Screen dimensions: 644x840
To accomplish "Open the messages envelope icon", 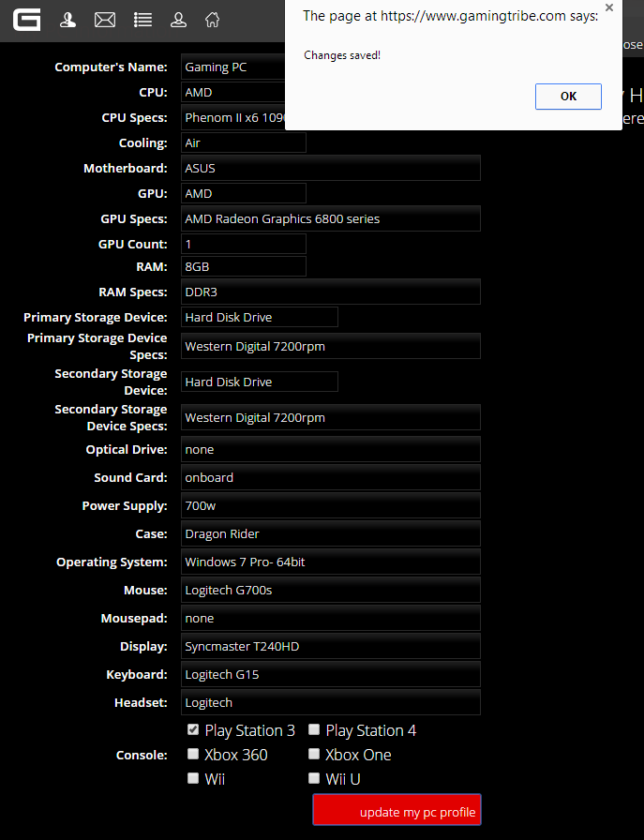I will (105, 21).
